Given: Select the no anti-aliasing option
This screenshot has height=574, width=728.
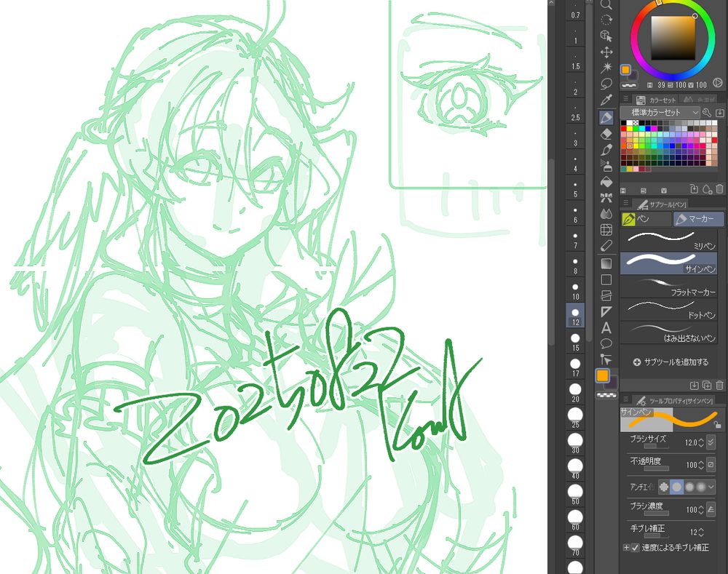Looking at the screenshot, I should 664,487.
